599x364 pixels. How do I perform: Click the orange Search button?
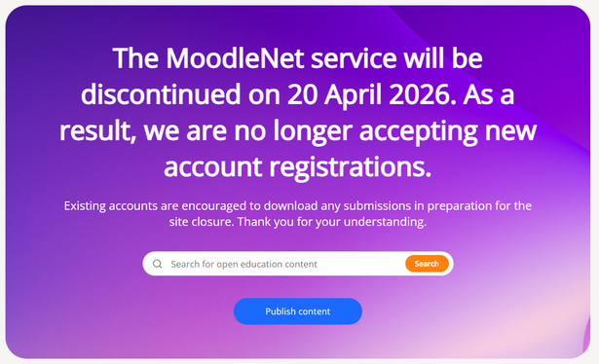[x=427, y=264]
